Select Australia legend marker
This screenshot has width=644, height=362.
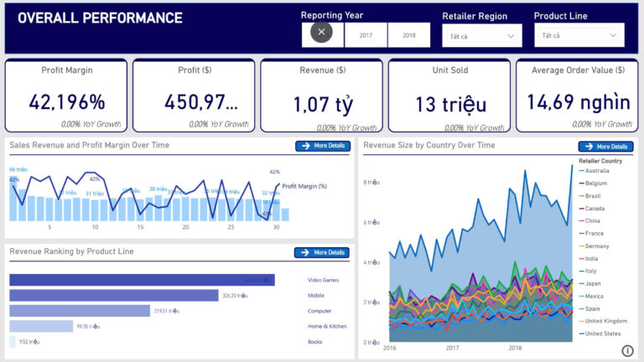click(x=581, y=171)
